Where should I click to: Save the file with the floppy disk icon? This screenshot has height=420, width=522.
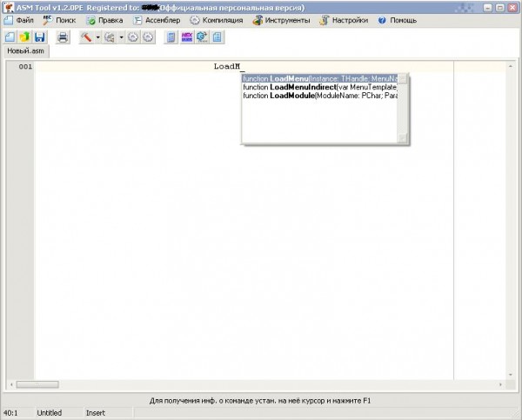39,37
